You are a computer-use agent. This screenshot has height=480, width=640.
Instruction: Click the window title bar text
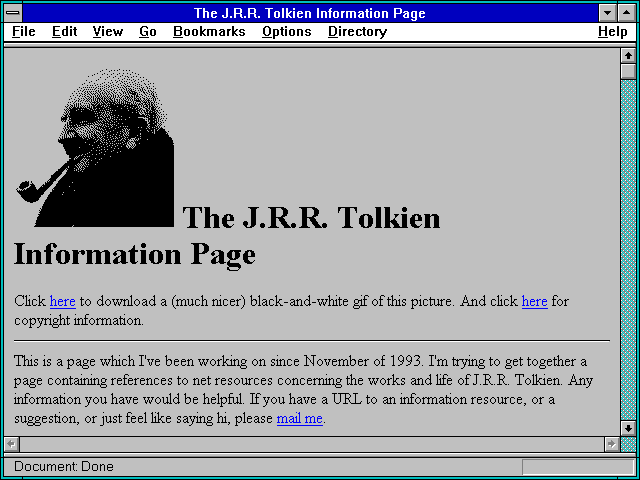click(309, 13)
